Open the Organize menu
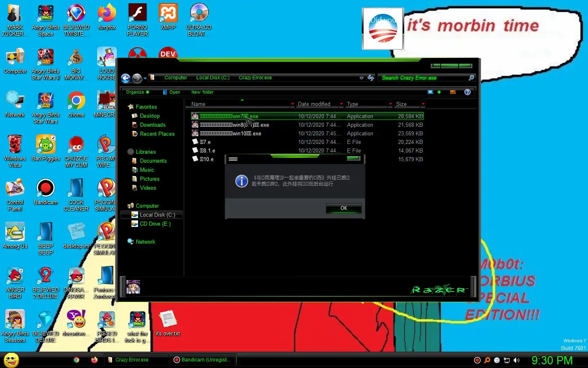 (138, 92)
